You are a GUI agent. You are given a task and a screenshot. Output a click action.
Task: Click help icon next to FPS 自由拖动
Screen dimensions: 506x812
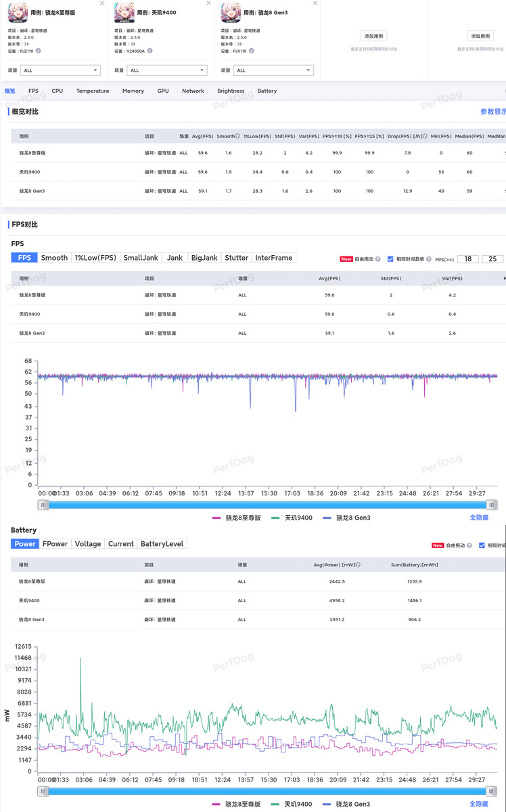[x=378, y=259]
